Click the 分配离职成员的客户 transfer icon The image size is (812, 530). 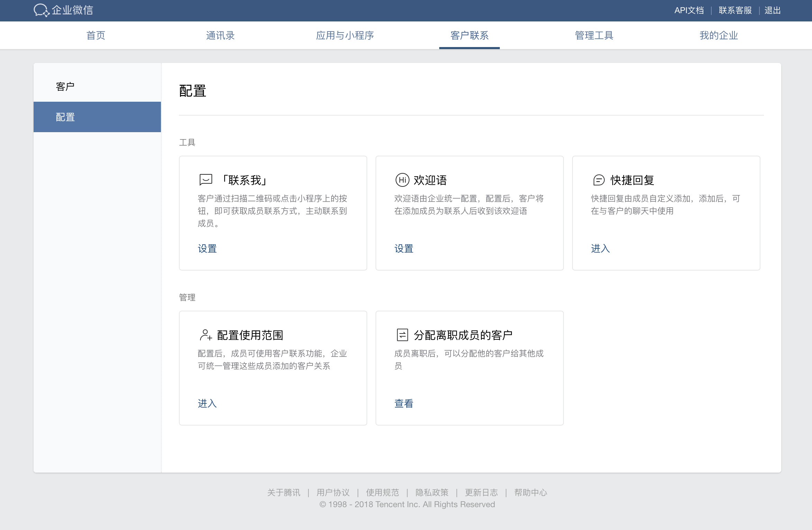point(402,335)
